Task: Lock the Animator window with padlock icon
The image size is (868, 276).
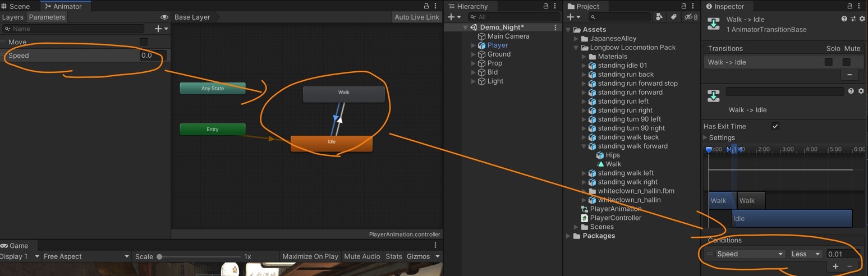Action: click(427, 6)
